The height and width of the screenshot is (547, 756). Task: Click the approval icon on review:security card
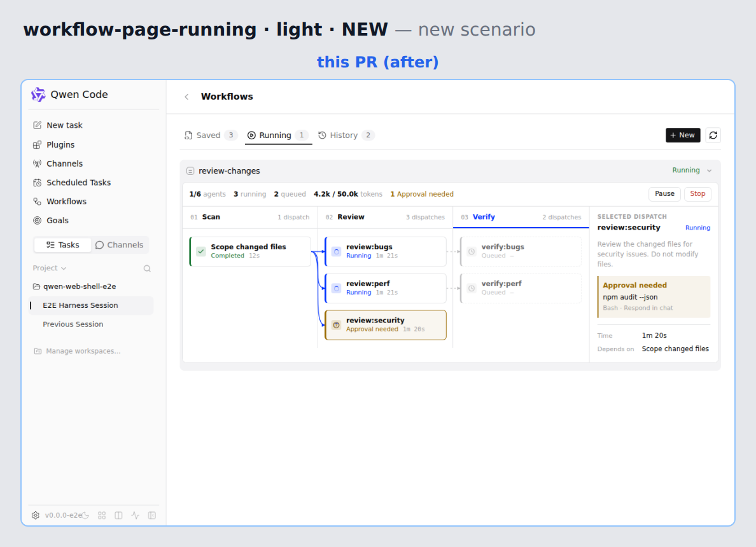tap(337, 325)
